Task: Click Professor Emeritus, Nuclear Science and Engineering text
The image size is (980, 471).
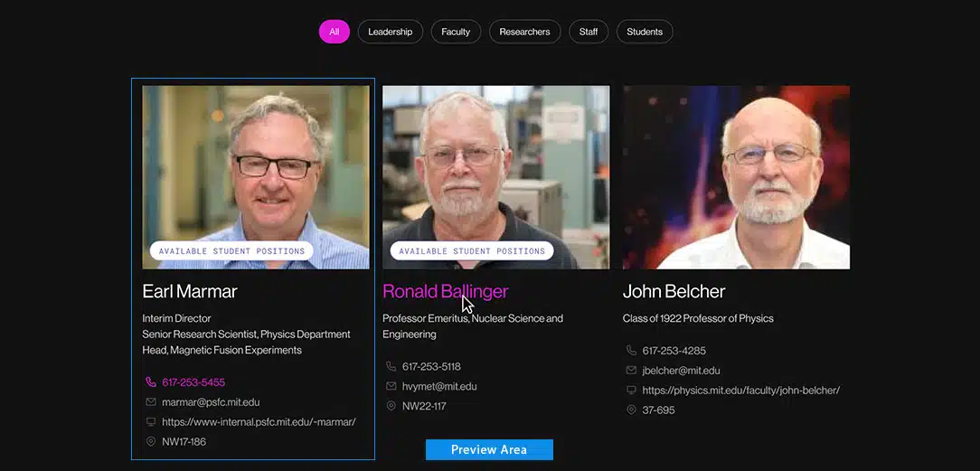Action: click(x=473, y=326)
